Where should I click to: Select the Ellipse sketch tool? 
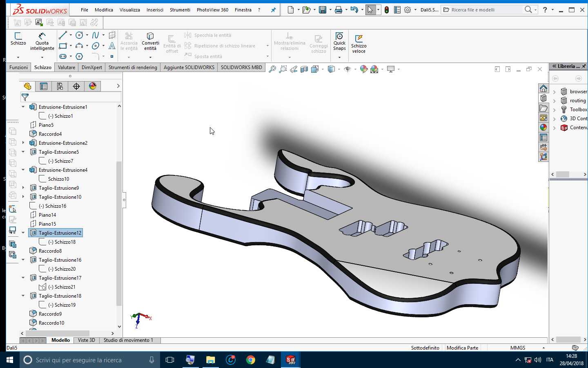click(x=96, y=46)
